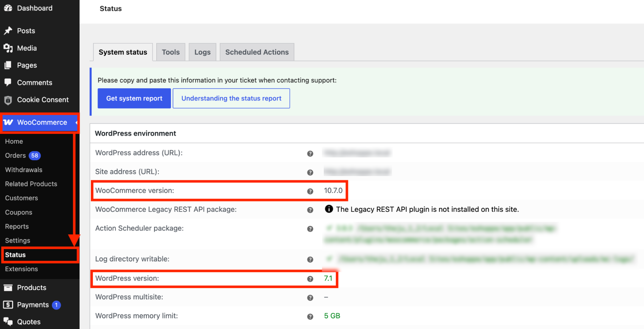Click info icon before Legacy REST API message

click(329, 209)
